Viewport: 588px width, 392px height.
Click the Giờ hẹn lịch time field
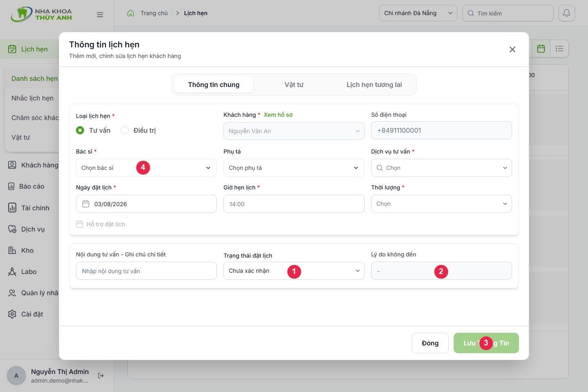point(294,204)
